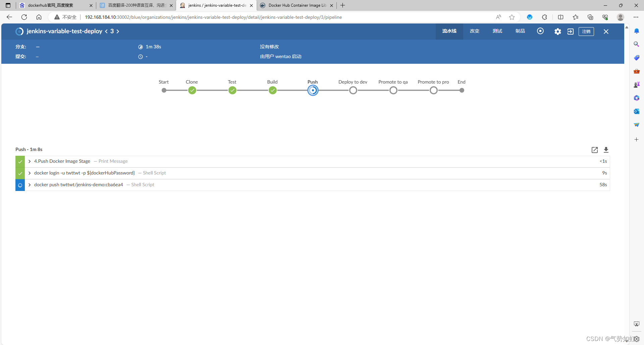Select the Build stage node
Screen dimensions: 644x345
point(272,90)
